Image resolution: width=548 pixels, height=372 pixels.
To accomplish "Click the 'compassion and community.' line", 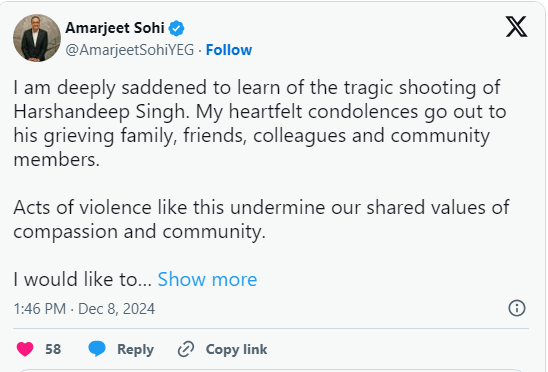I will point(139,232).
